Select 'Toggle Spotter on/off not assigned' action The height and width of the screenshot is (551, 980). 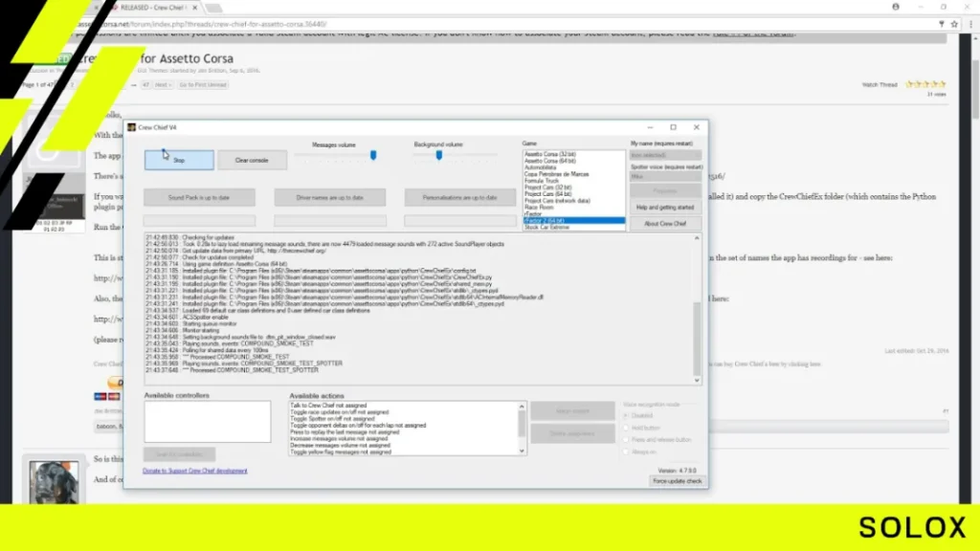pos(332,419)
